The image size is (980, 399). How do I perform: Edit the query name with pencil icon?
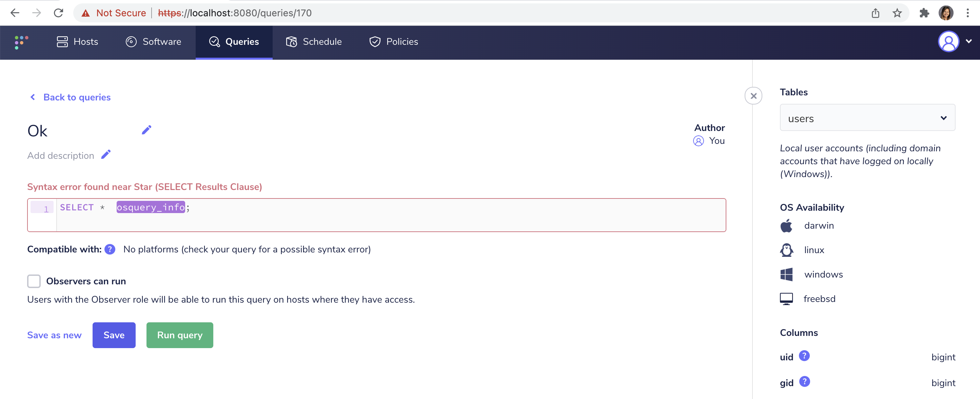pos(146,130)
